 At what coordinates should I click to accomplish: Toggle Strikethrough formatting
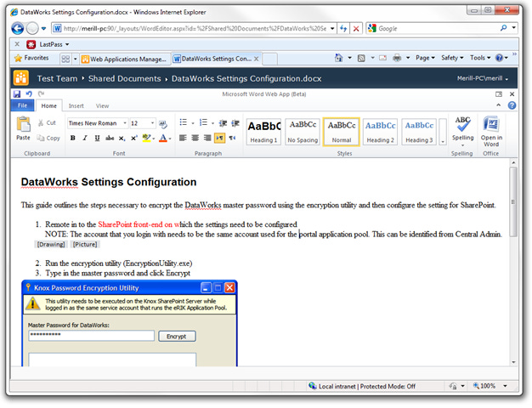(x=110, y=138)
